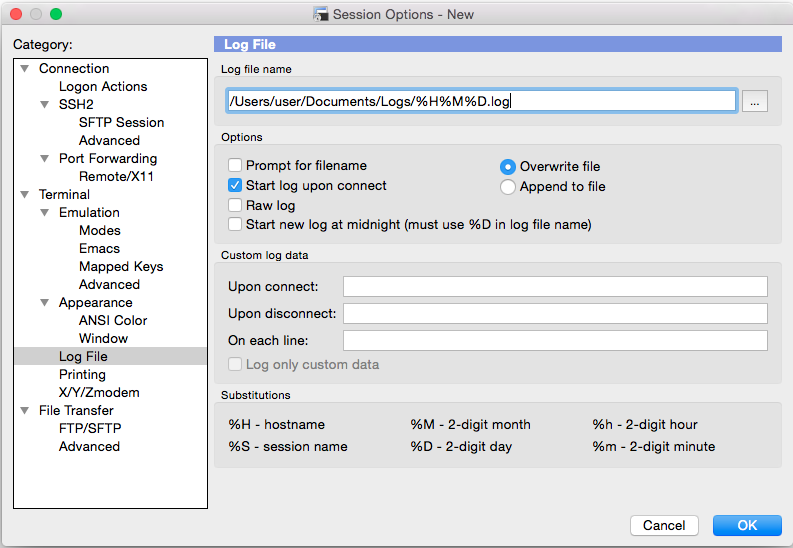This screenshot has height=548, width=793.
Task: Enable the Raw log checkbox
Action: tap(235, 205)
